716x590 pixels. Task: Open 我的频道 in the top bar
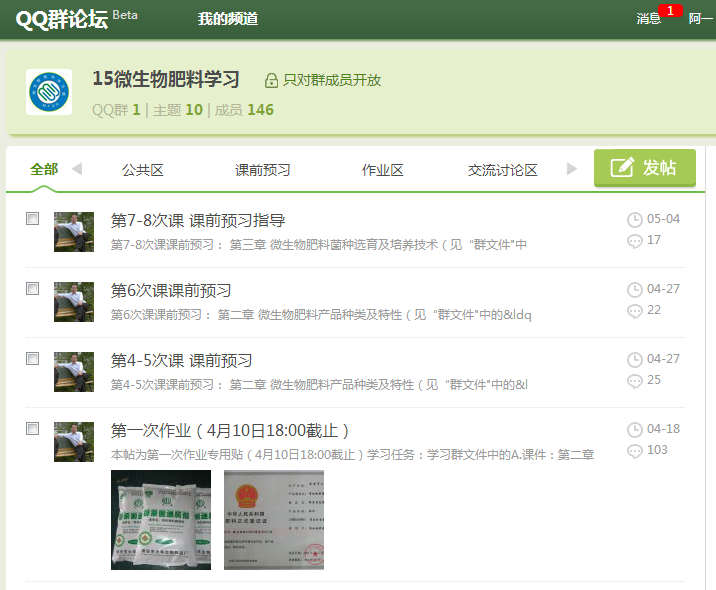point(228,19)
